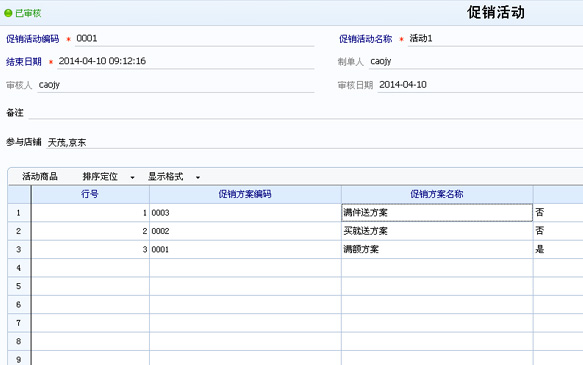Click the 促销活动 page title
Viewport: 583px width, 365px height.
(496, 13)
